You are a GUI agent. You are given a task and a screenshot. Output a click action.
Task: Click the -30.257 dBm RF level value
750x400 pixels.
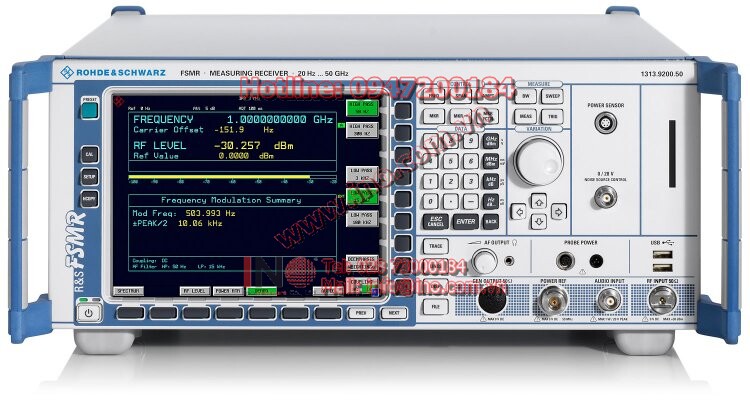click(x=254, y=145)
